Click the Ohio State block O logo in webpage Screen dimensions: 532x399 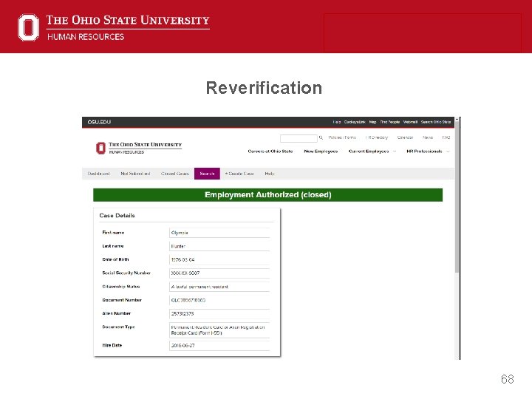100,148
